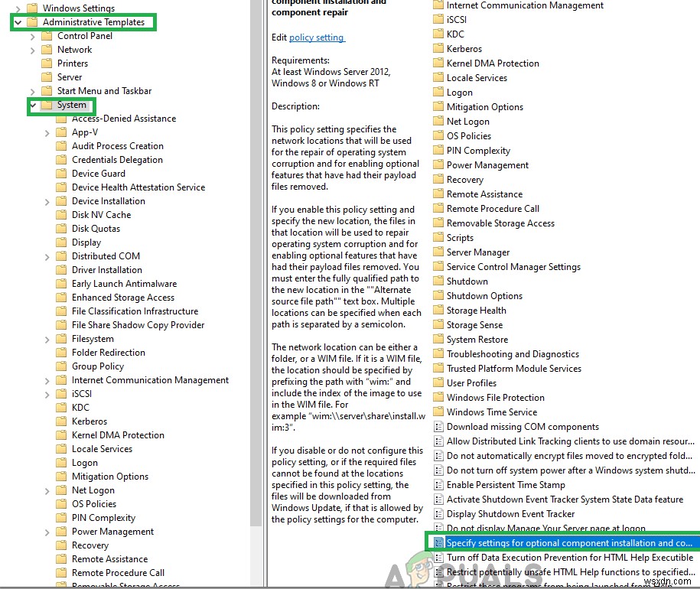Click the Scripts folder icon in list pane

click(438, 237)
